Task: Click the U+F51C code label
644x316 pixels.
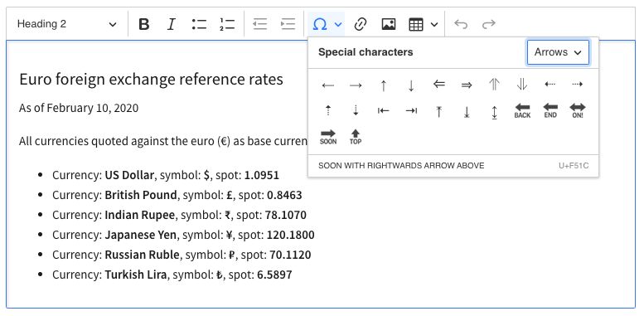Action: point(574,166)
